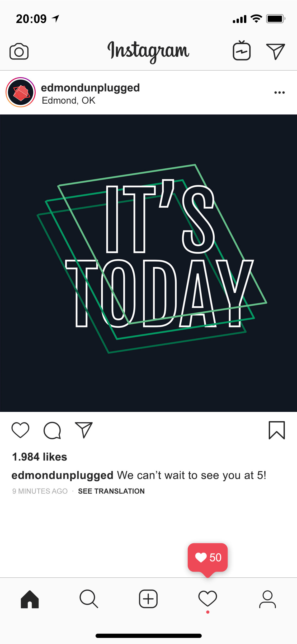Open the Edmond, OK location
The height and width of the screenshot is (644, 297).
tap(69, 100)
